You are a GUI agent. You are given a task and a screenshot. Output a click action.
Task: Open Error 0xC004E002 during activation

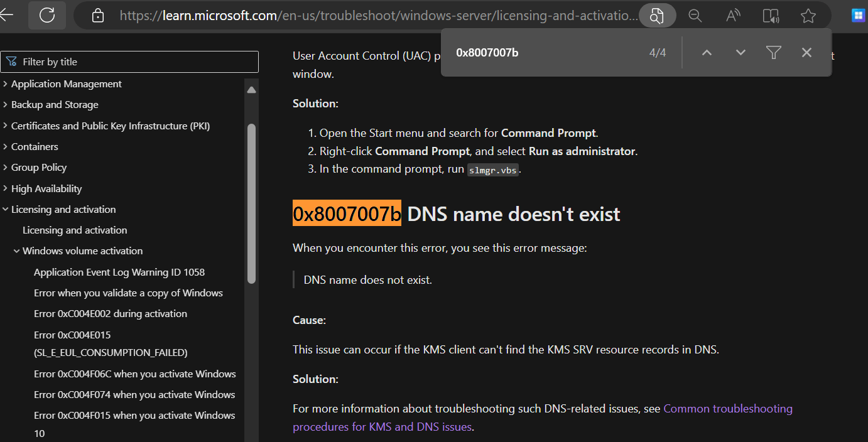click(111, 313)
